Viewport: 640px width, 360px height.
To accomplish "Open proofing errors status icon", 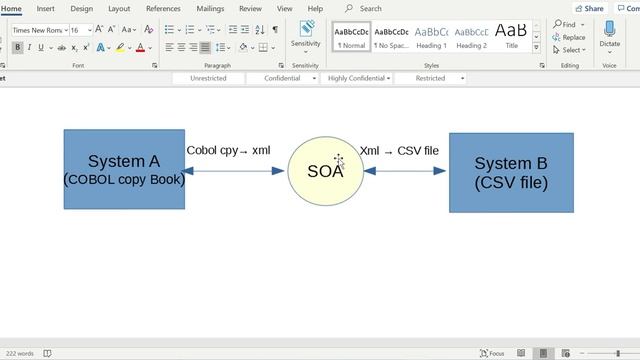I will pos(47,353).
